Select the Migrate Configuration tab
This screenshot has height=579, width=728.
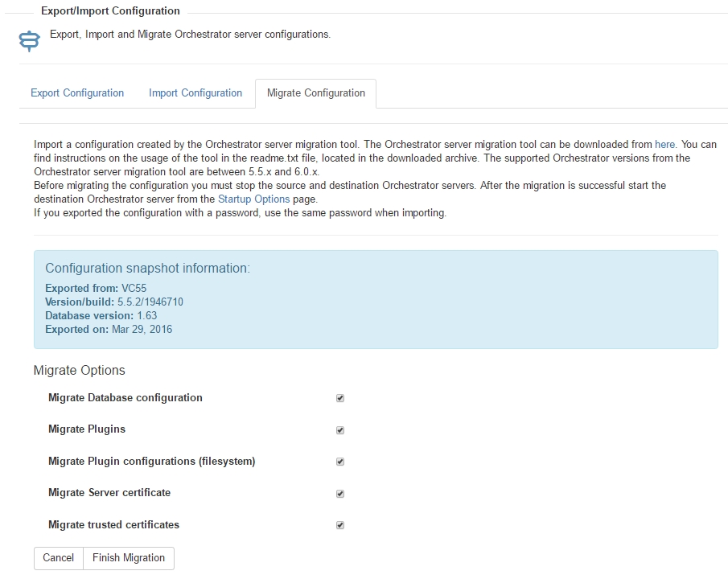315,92
